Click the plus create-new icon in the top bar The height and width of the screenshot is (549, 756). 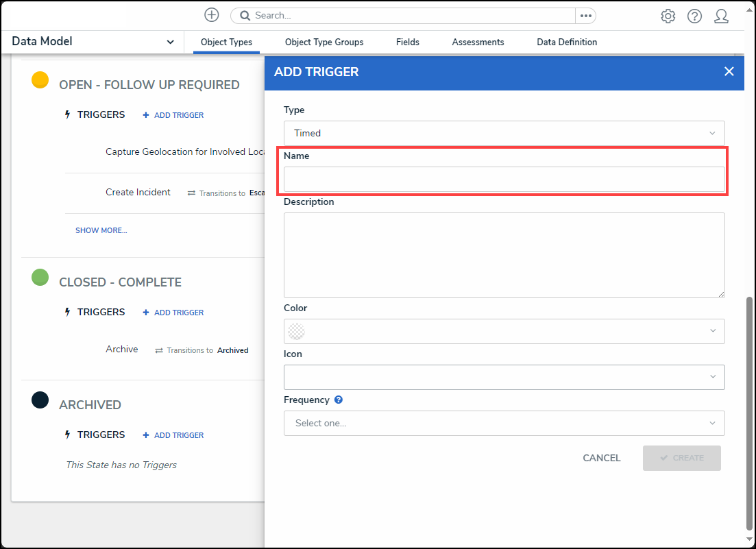212,15
